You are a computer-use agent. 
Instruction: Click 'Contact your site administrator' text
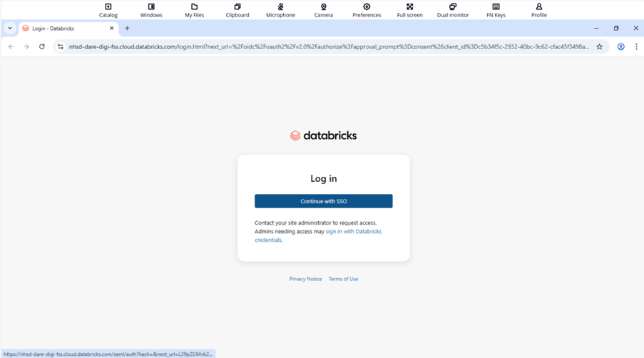(x=315, y=223)
